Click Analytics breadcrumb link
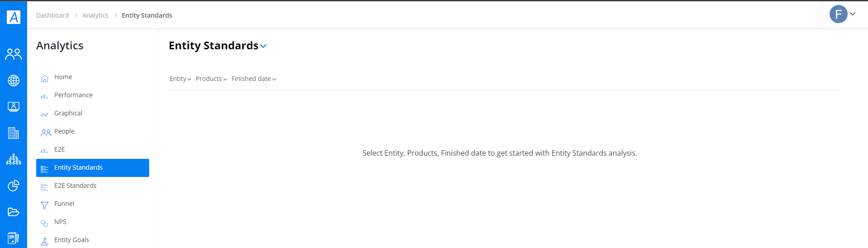This screenshot has width=868, height=248. point(95,15)
